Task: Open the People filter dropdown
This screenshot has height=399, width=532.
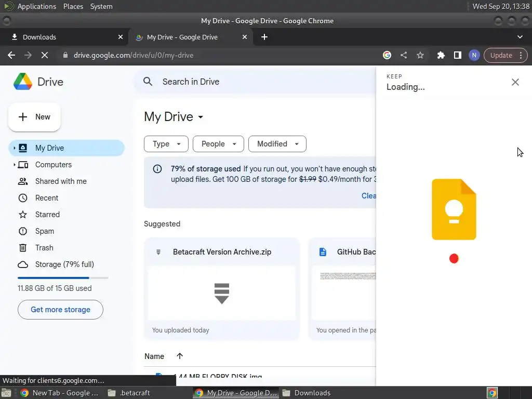Action: (218, 144)
